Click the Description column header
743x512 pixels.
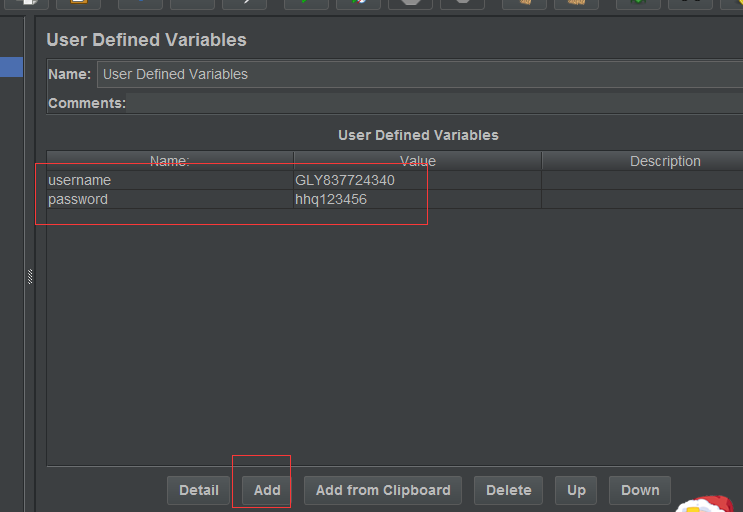[x=642, y=161]
